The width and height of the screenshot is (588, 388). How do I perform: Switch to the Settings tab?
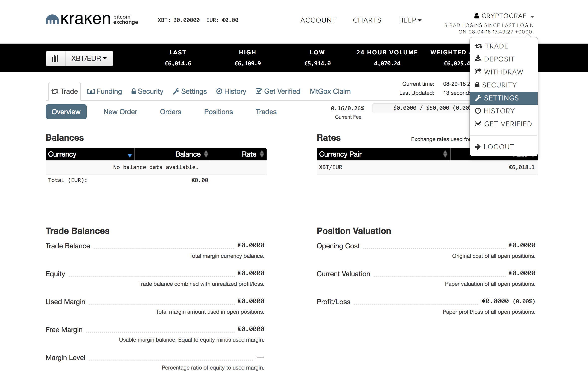[x=190, y=91]
